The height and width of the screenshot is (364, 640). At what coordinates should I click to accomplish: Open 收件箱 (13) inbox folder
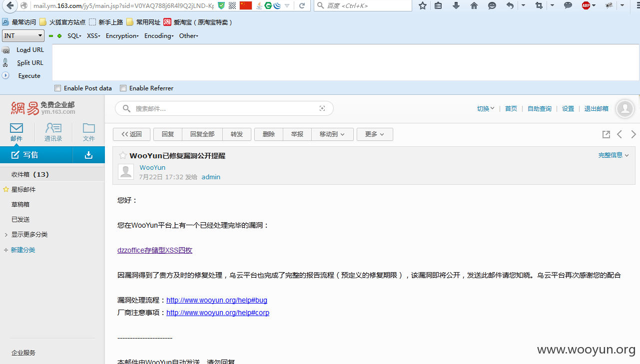point(52,174)
